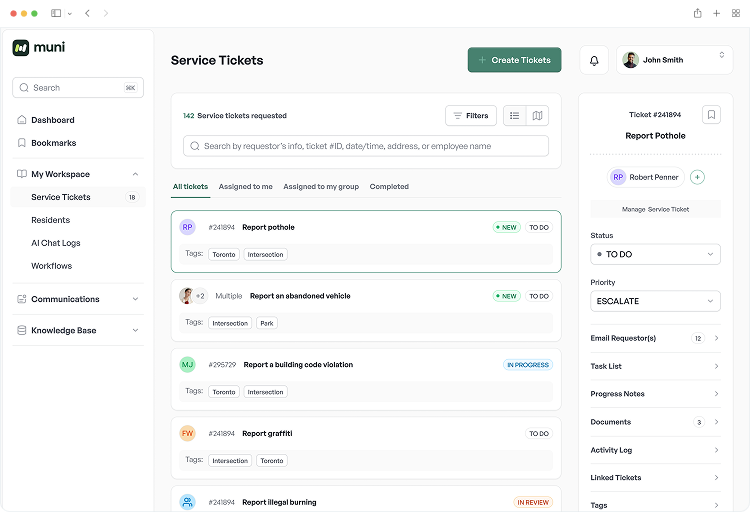Image resolution: width=750 pixels, height=512 pixels.
Task: Expand Knowledge Base section
Action: (x=78, y=331)
